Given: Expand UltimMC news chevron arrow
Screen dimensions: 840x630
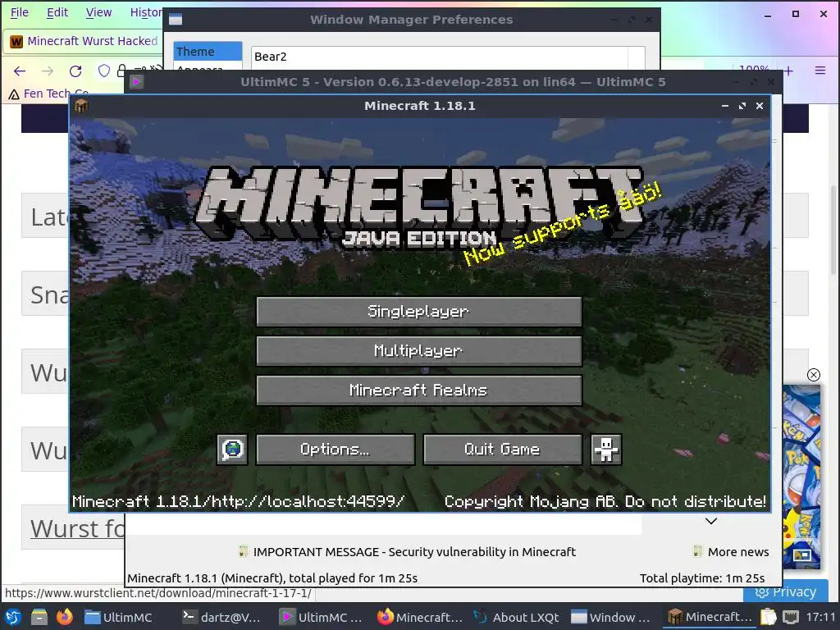Looking at the screenshot, I should pyautogui.click(x=711, y=521).
